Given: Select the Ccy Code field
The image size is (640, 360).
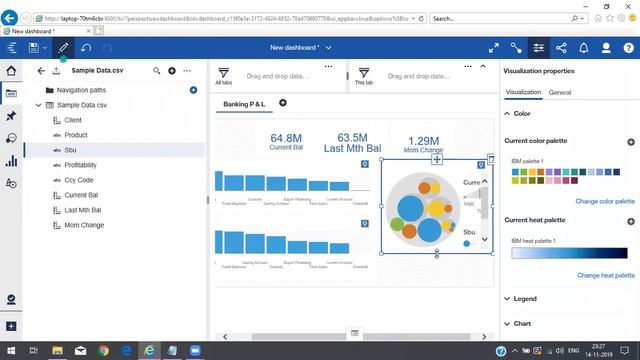Looking at the screenshot, I should 79,180.
